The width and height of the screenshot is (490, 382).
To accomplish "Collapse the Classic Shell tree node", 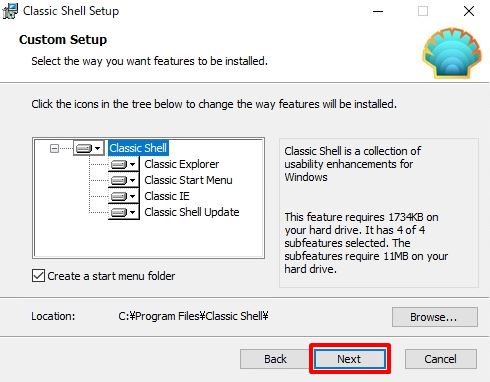I will (54, 148).
